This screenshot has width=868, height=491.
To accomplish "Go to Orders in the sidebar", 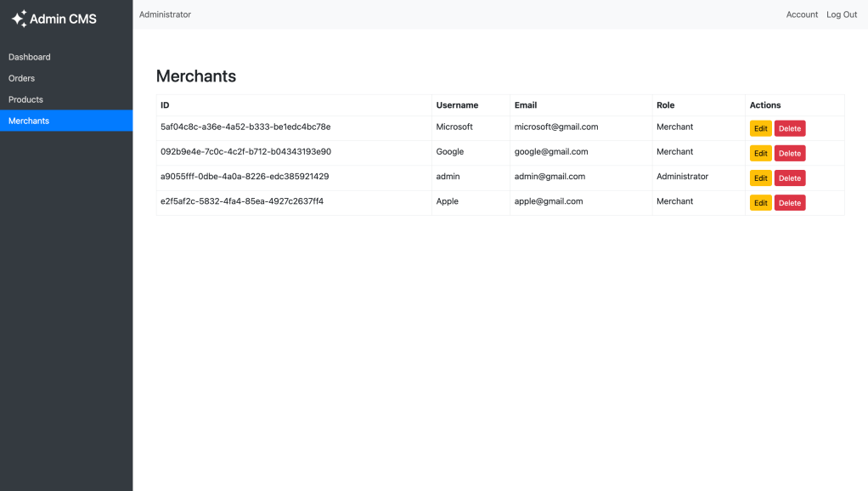I will click(x=22, y=78).
